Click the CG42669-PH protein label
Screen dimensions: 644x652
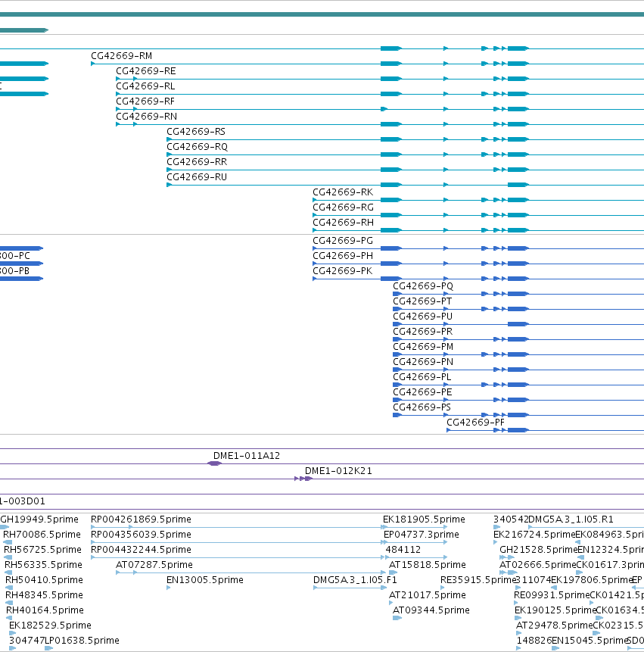click(343, 256)
